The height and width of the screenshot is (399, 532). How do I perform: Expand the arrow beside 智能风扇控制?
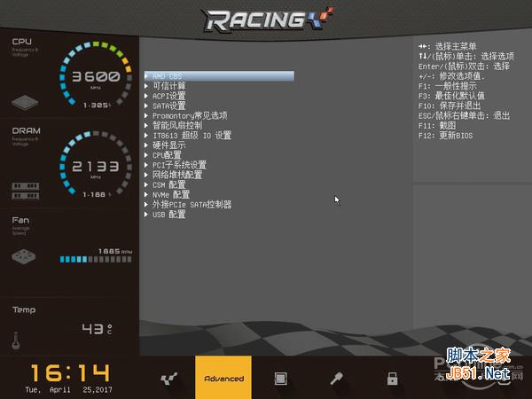click(x=146, y=125)
